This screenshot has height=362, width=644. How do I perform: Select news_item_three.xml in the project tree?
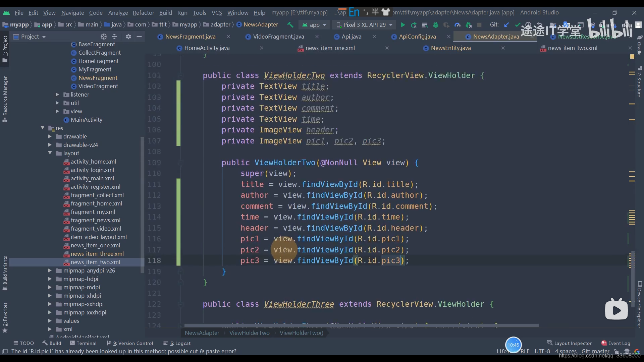[x=97, y=254]
